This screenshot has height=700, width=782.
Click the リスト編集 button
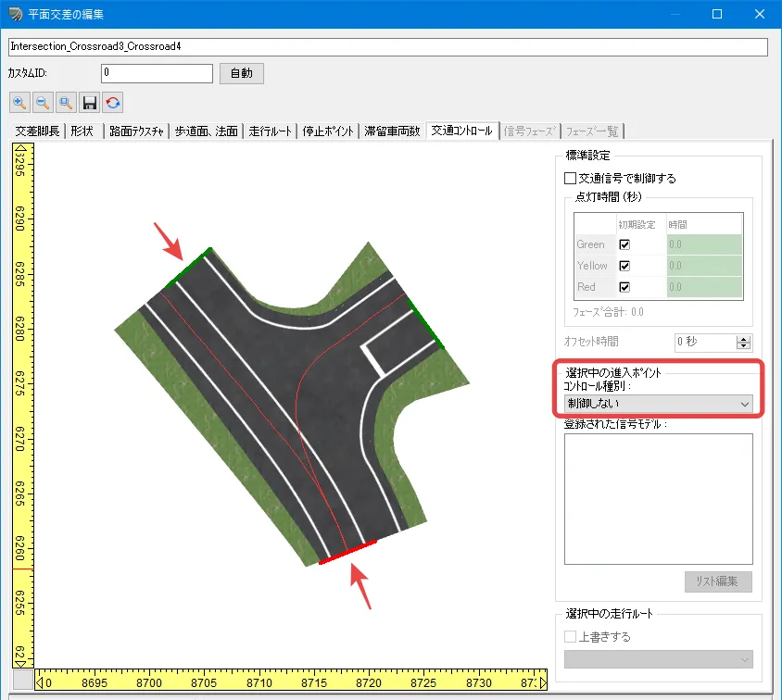coord(718,581)
